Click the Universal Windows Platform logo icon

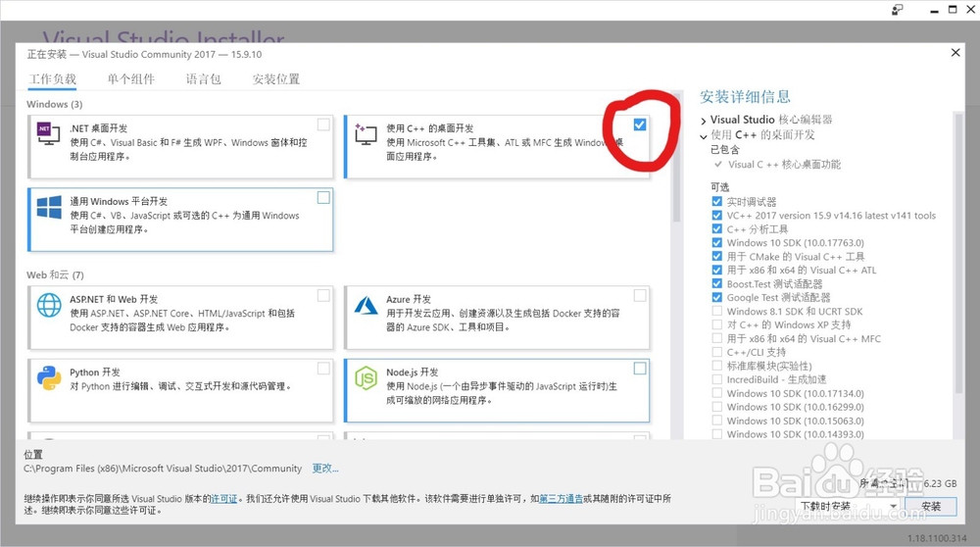49,208
